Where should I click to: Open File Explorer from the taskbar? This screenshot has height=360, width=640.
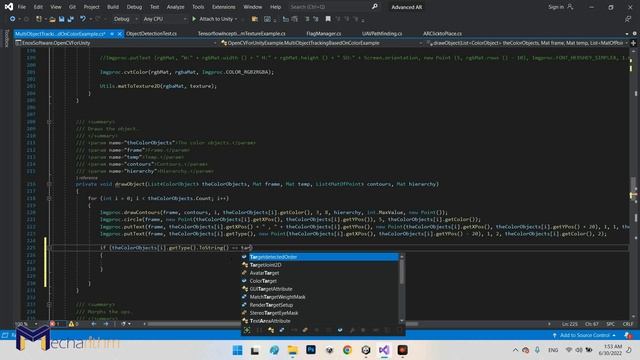(x=292, y=350)
